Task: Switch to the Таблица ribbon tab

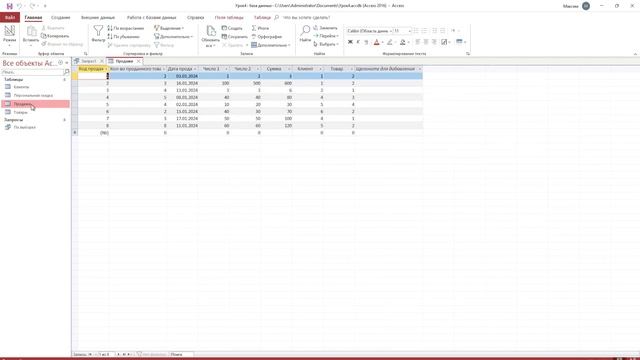Action: click(x=262, y=18)
